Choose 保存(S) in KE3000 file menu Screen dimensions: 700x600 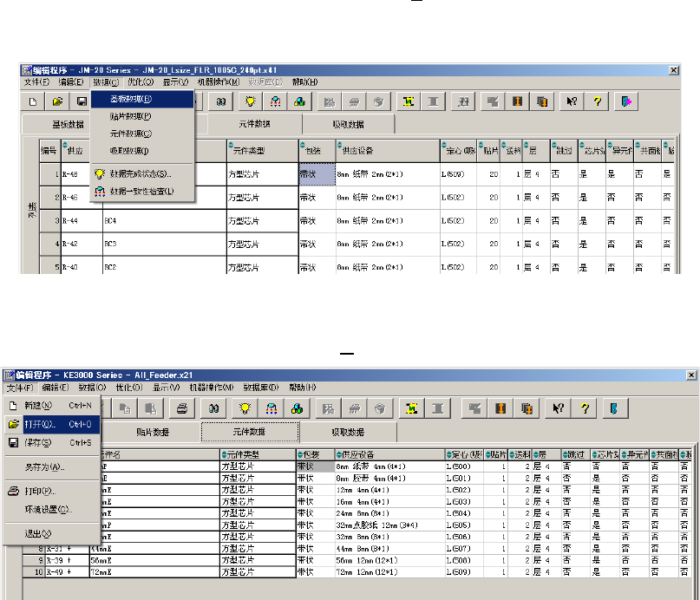point(52,442)
